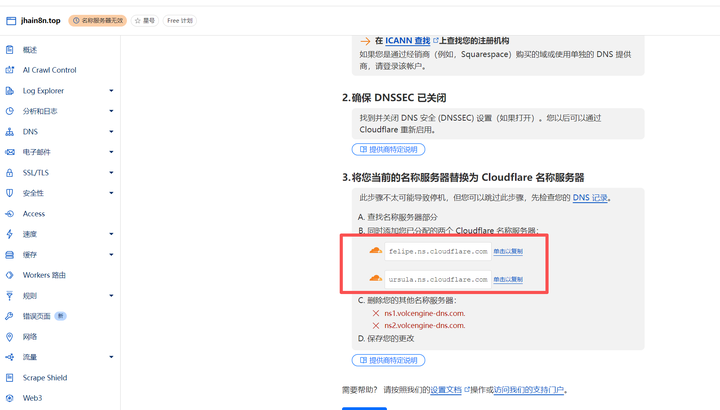
Task: Click the 星号 star button
Action: 145,21
